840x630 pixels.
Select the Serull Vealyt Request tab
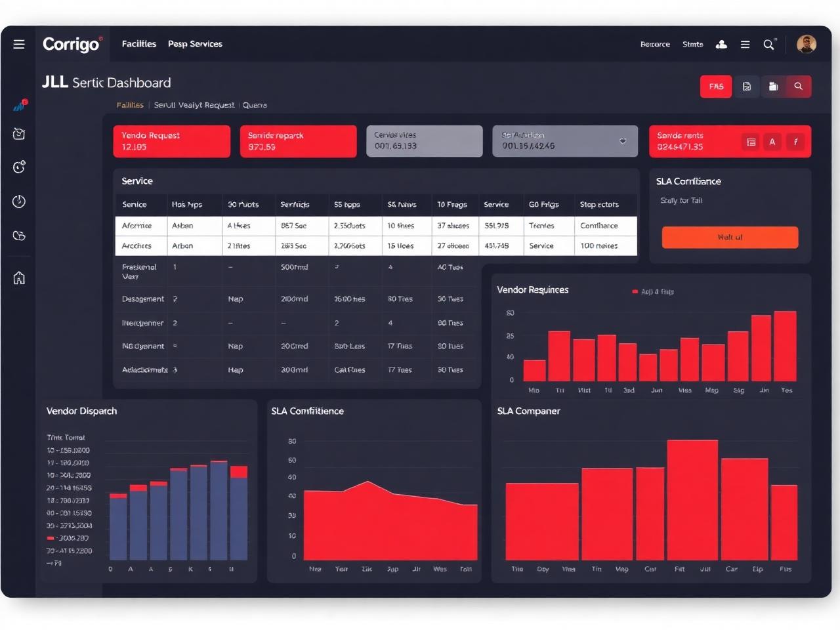(x=194, y=105)
